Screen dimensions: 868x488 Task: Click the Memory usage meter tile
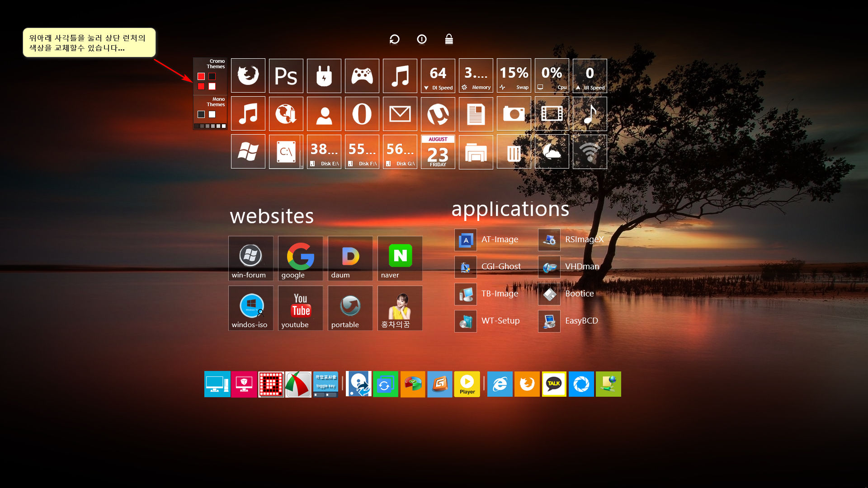pos(476,76)
